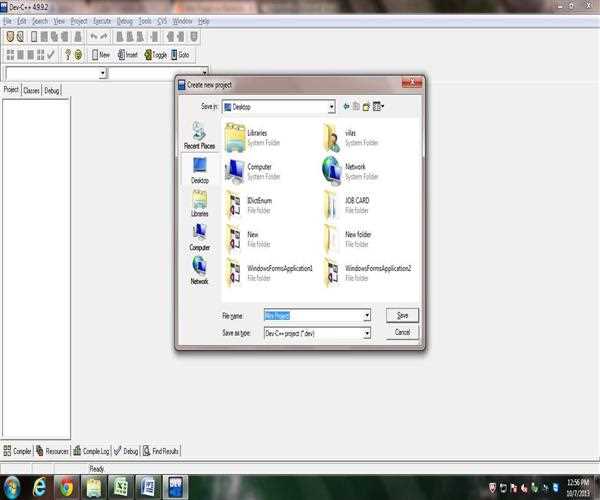The height and width of the screenshot is (500, 600).
Task: Open Recent Places in dialog sidebar
Action: pyautogui.click(x=199, y=135)
